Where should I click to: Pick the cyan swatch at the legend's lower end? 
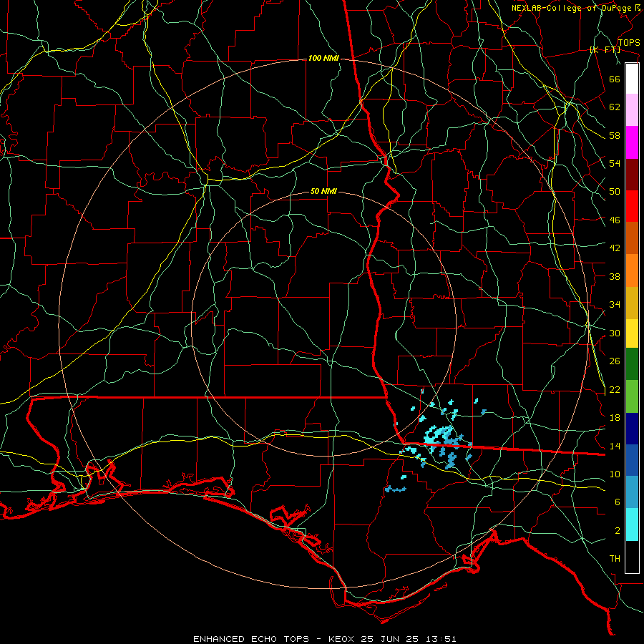pos(632,524)
